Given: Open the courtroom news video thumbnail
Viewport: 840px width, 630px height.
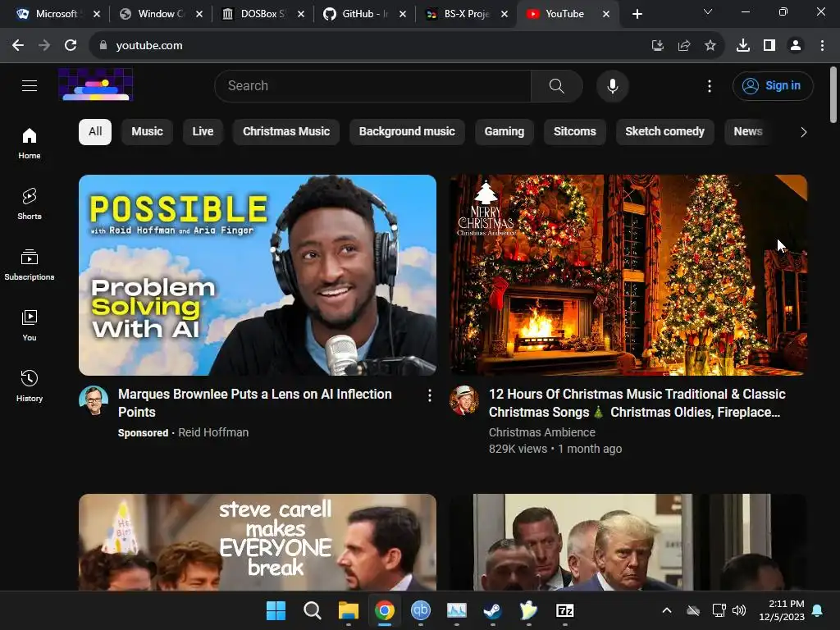Looking at the screenshot, I should coord(628,542).
